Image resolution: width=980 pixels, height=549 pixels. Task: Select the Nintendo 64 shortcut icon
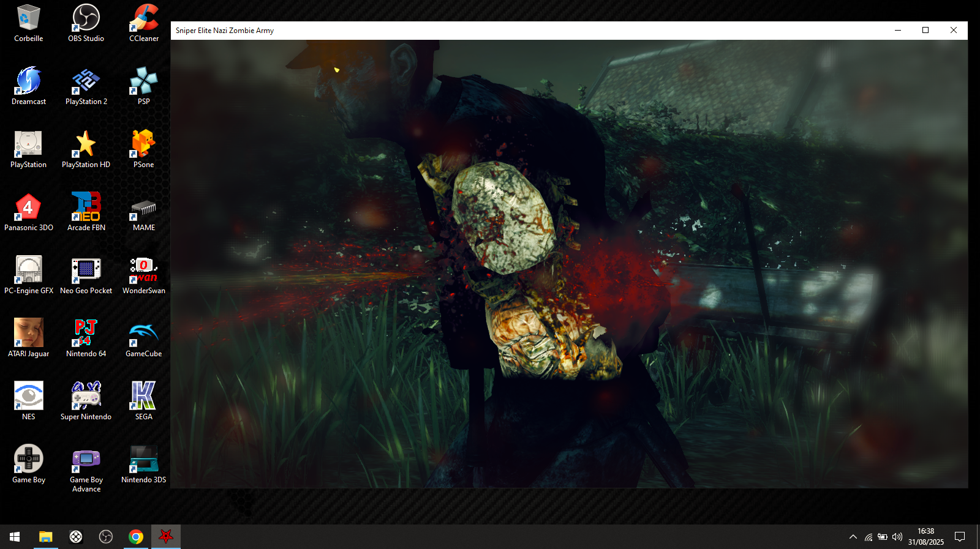click(86, 338)
